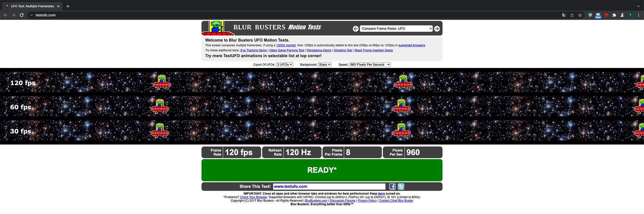Image resolution: width=644 pixels, height=214 pixels.
Task: Reload the testufo.com page
Action: click(22, 15)
